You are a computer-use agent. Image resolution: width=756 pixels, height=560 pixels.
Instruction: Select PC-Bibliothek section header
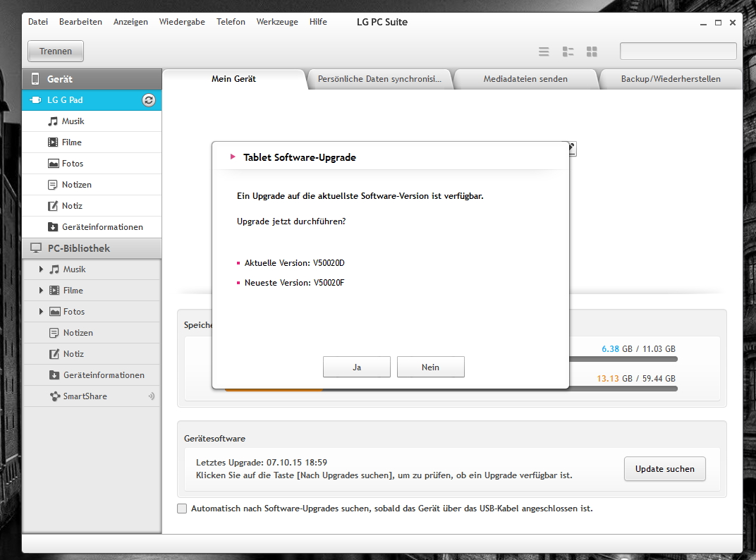tap(92, 248)
